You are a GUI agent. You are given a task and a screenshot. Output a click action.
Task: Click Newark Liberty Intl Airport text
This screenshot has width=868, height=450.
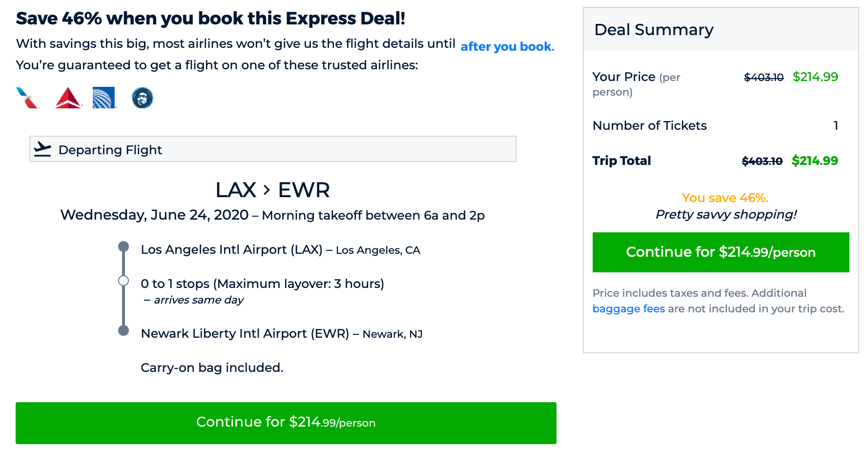(x=245, y=333)
